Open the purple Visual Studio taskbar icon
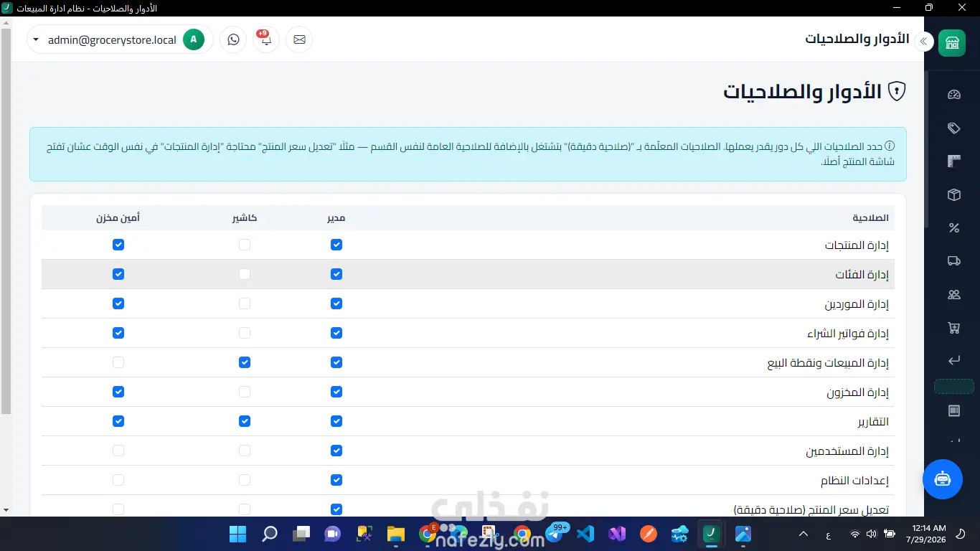This screenshot has width=980, height=551. 617,534
